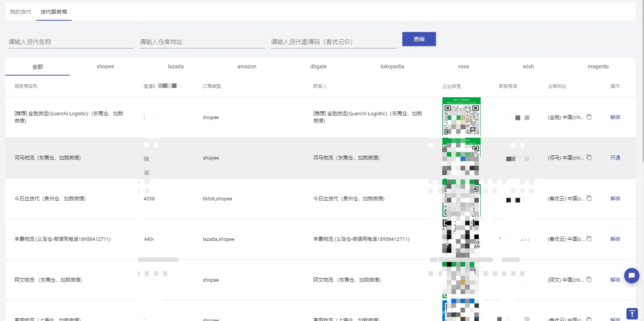Click 开通 for 河马物流 row

(x=615, y=158)
